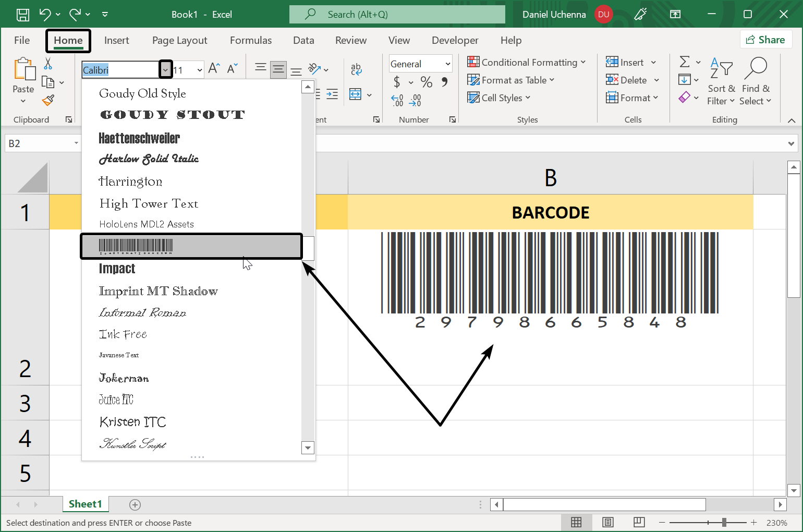The width and height of the screenshot is (803, 532).
Task: Apply comma number style
Action: point(444,82)
